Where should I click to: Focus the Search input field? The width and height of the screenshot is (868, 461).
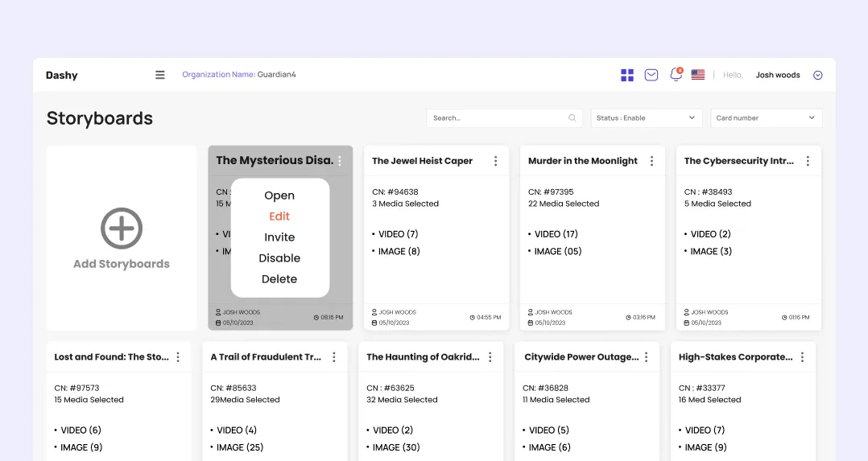pos(504,118)
